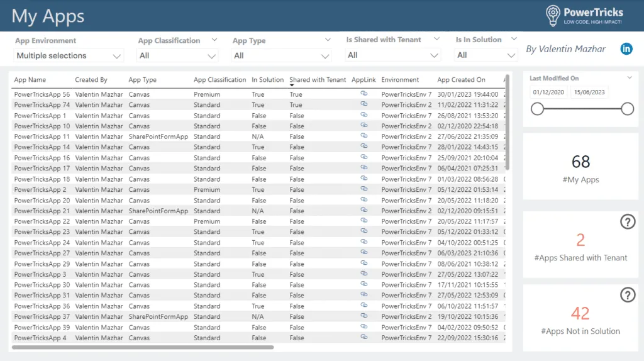
Task: Click the table's vertical scrollbar
Action: click(508, 122)
